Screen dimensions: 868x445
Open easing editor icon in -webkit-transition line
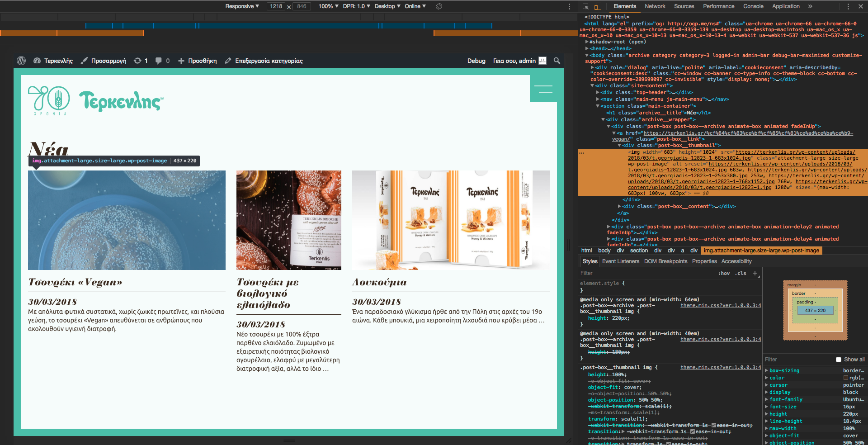(x=714, y=425)
